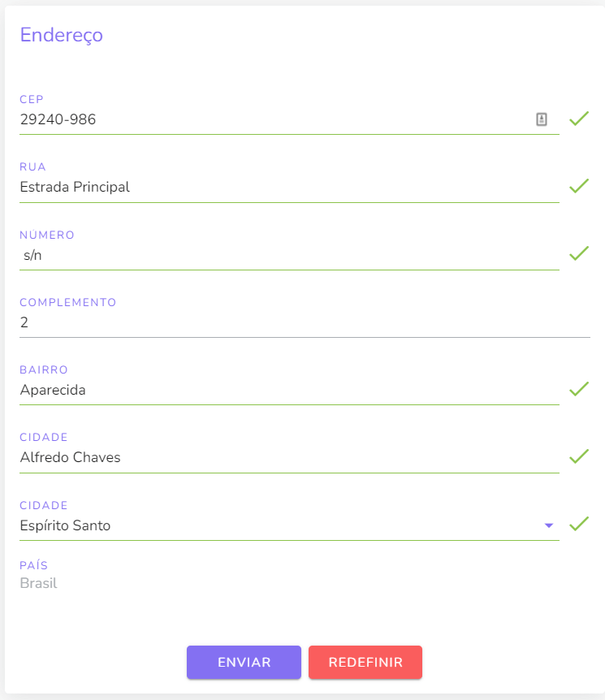Click the validation checkmark next to Número
Viewport: 605px width, 700px height.
579,253
